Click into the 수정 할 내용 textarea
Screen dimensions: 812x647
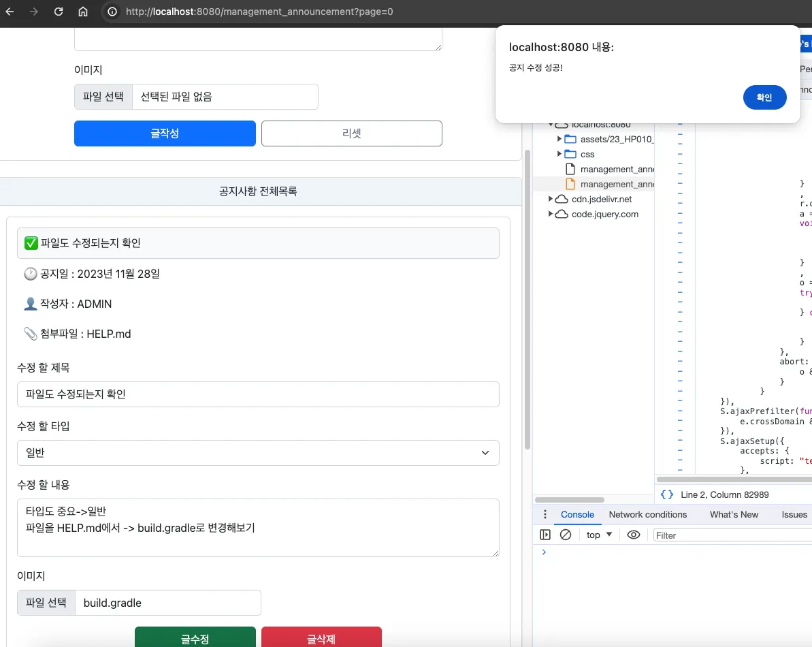click(x=258, y=528)
